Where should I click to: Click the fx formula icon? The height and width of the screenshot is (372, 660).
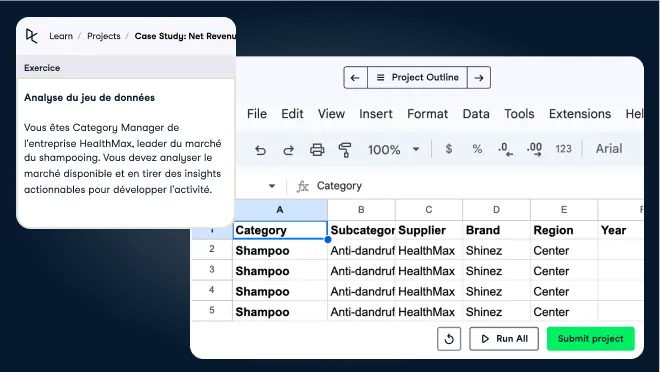pos(303,186)
